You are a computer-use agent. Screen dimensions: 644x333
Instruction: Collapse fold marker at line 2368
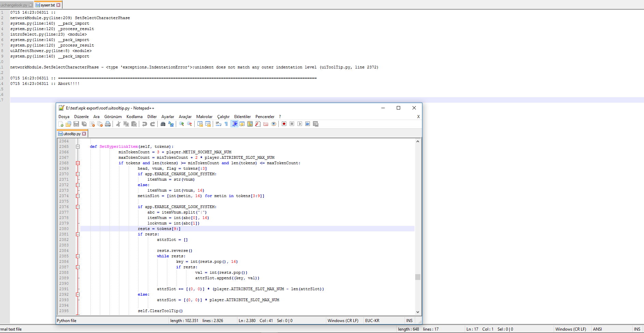[78, 163]
